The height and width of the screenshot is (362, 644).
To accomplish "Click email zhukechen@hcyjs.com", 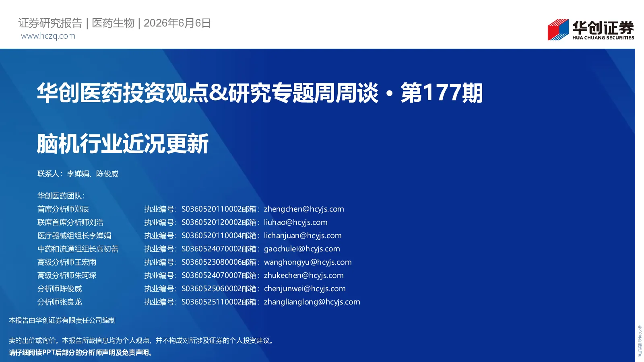I will click(304, 276).
